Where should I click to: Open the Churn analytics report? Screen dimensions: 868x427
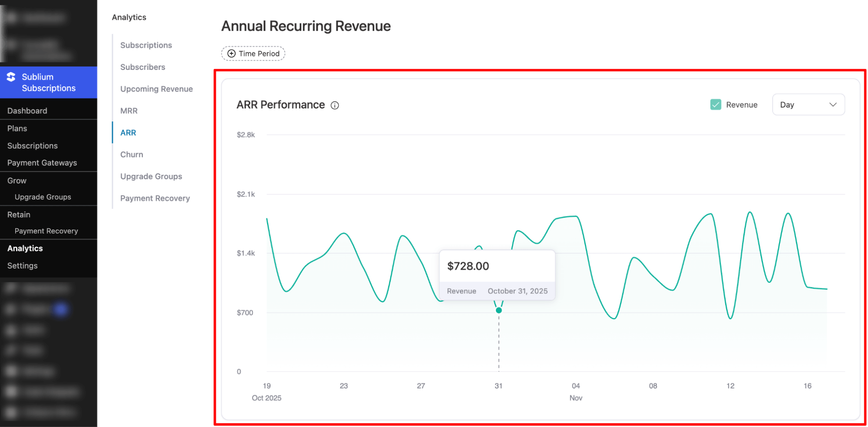pyautogui.click(x=132, y=154)
